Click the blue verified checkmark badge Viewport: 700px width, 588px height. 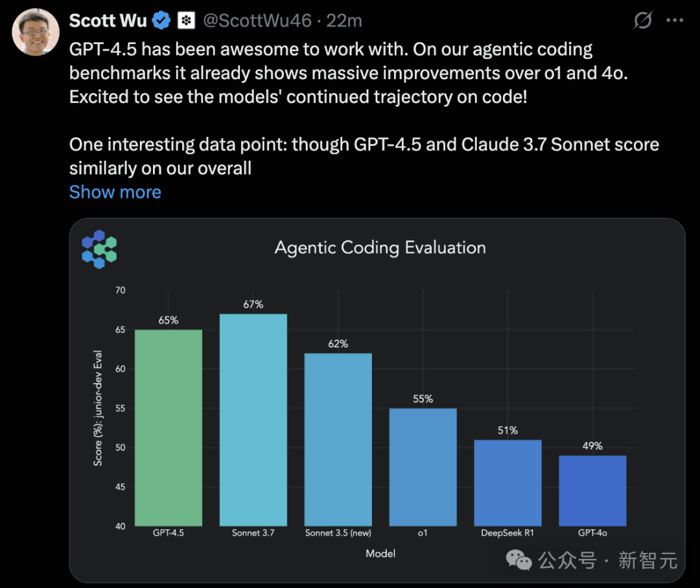coord(161,21)
